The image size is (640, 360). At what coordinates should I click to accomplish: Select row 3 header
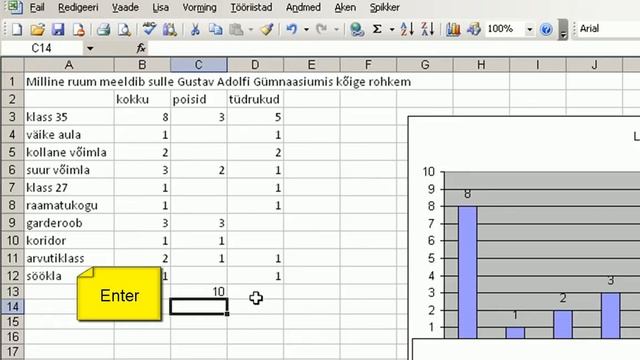coord(12,117)
